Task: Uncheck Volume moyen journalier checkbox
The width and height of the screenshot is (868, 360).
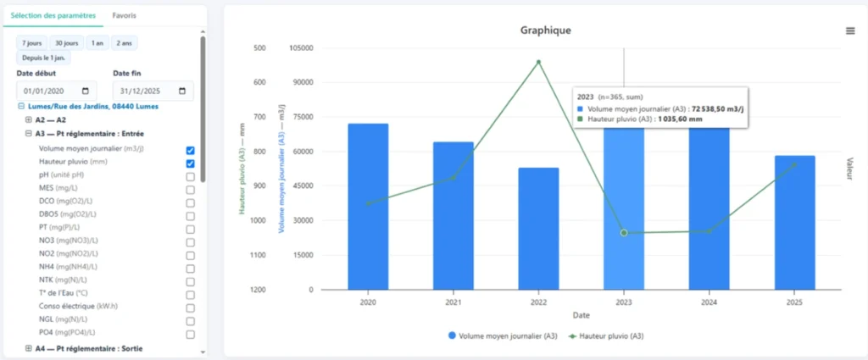Action: tap(191, 151)
